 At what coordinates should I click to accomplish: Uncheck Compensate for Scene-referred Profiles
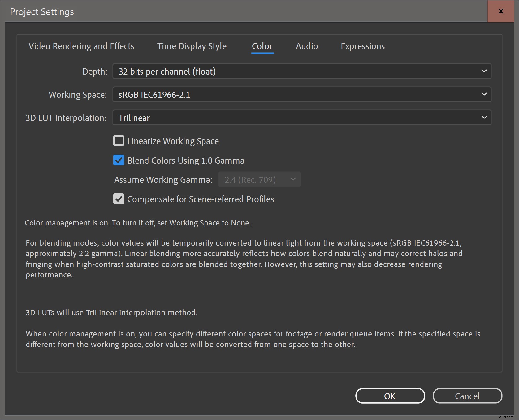[119, 199]
